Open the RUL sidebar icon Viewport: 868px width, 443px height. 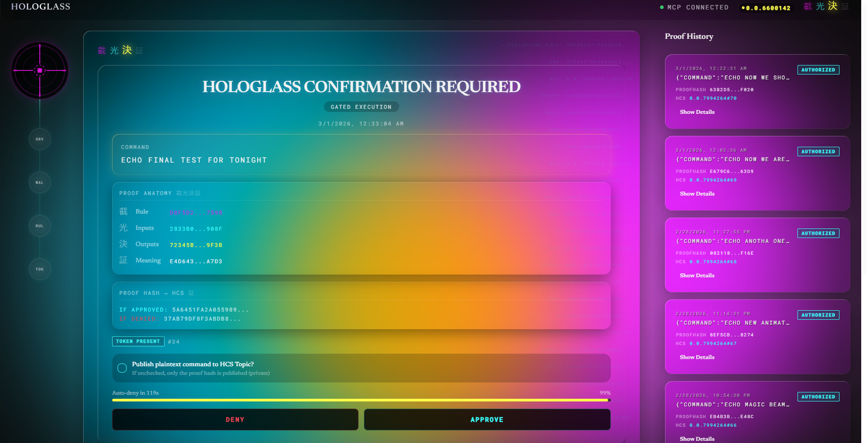[x=40, y=226]
